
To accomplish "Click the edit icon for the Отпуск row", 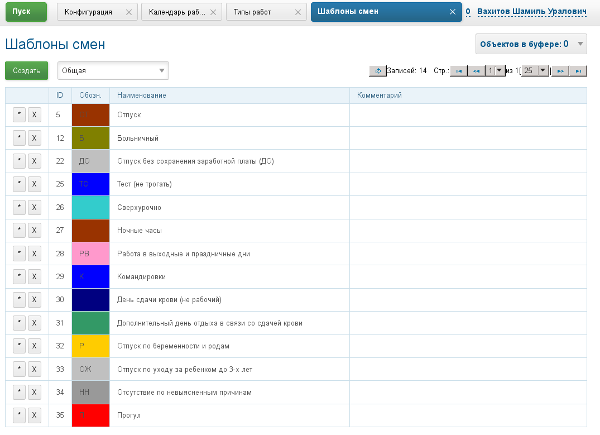I will (x=20, y=115).
